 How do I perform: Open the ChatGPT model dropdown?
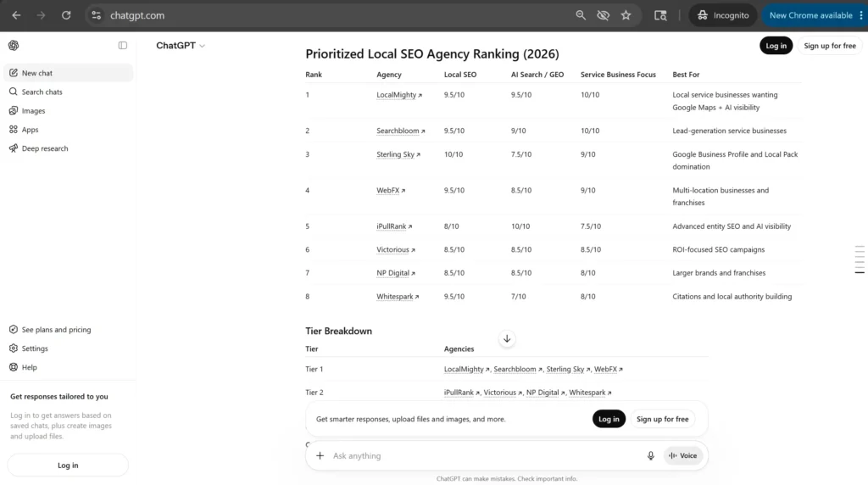(181, 46)
